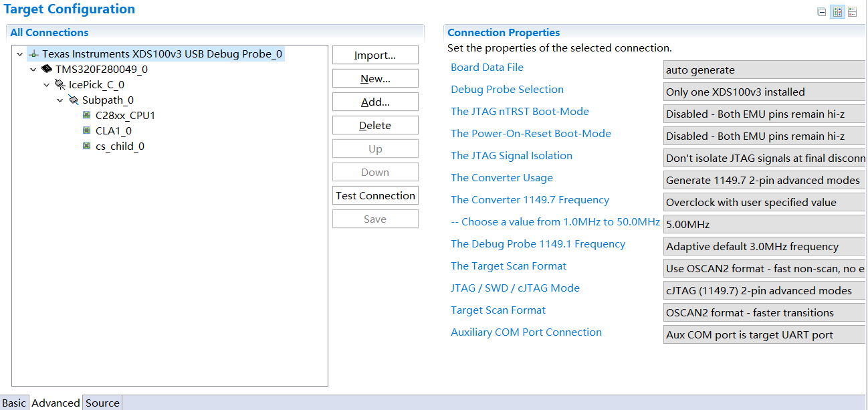Viewport: 868px width, 410px height.
Task: Select the C28xx_CPU1 core icon
Action: [x=86, y=115]
